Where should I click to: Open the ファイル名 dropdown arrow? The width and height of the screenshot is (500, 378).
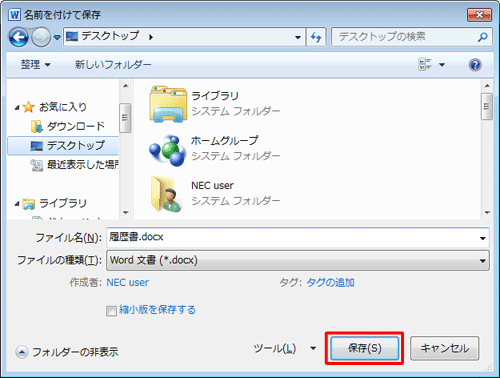pyautogui.click(x=483, y=238)
